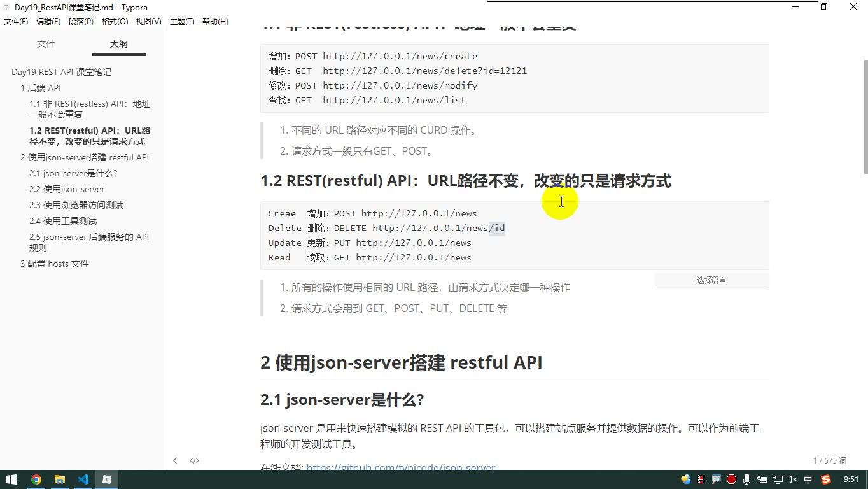The height and width of the screenshot is (489, 868).
Task: Open the 主题(T) menu
Action: pyautogui.click(x=182, y=22)
